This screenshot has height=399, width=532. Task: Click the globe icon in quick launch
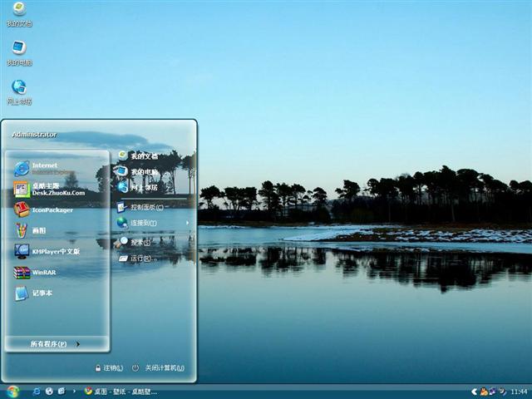pos(49,392)
